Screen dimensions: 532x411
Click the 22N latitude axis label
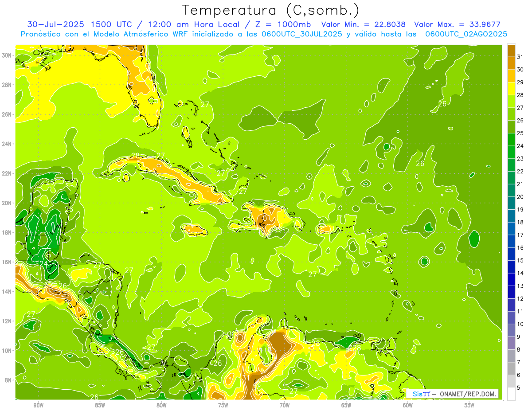pyautogui.click(x=7, y=173)
